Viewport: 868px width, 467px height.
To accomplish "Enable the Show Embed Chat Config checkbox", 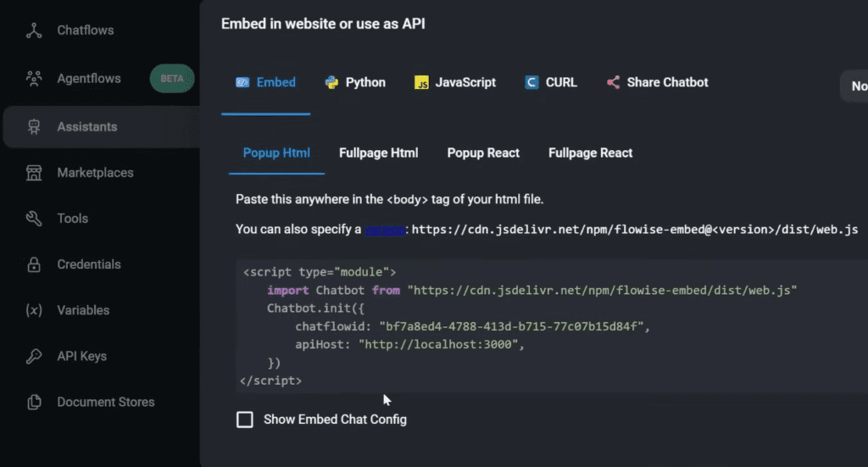I will pyautogui.click(x=245, y=420).
